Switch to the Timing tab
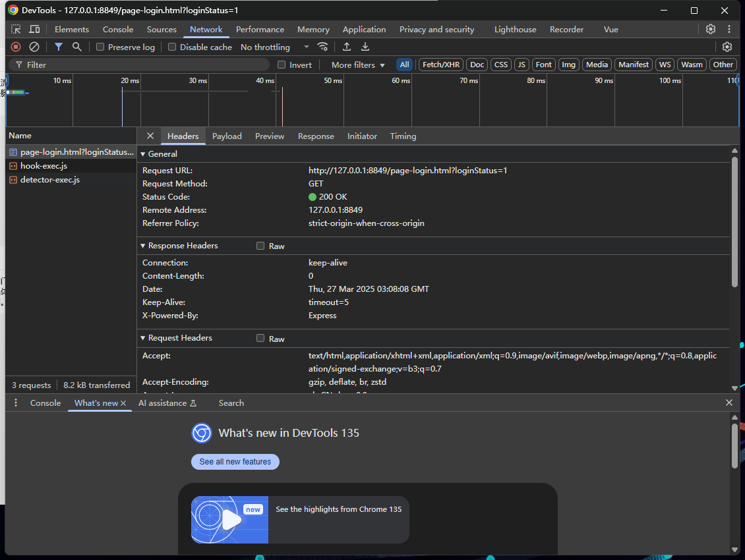 click(403, 136)
